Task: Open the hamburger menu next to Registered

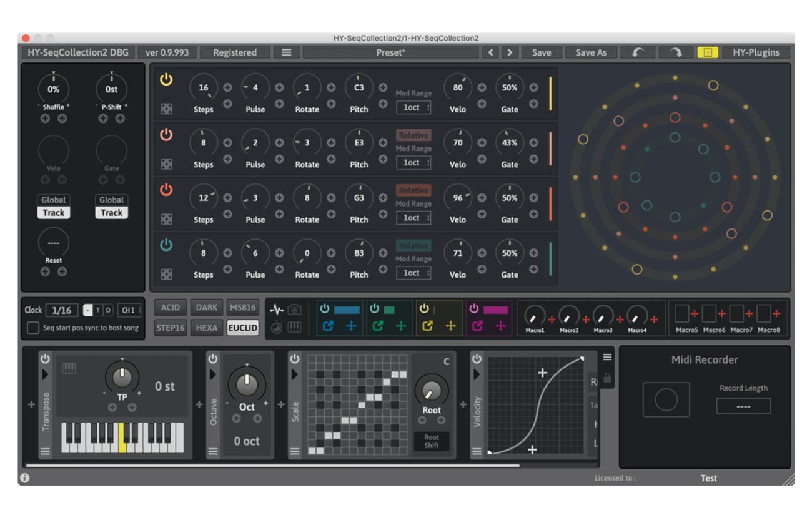Action: click(286, 52)
